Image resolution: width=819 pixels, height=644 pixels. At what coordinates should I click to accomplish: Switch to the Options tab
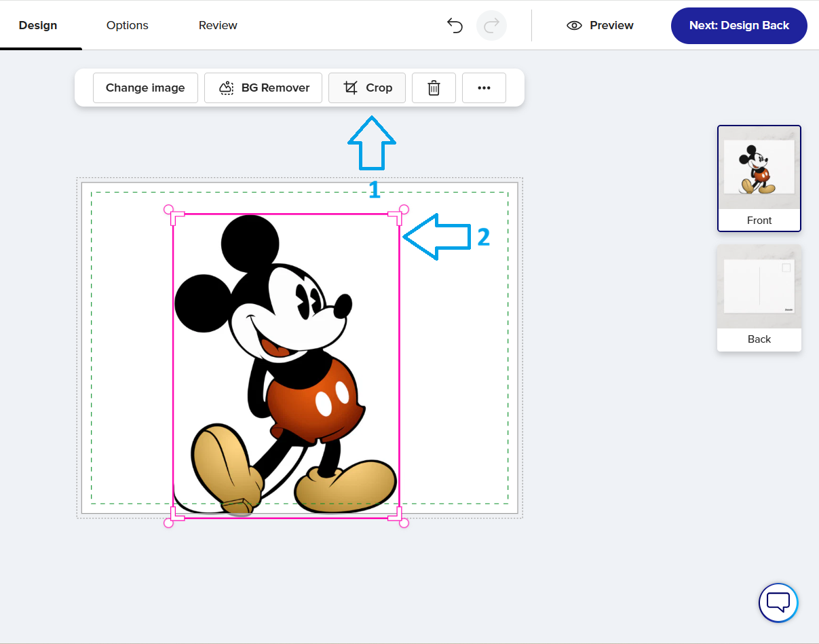128,26
